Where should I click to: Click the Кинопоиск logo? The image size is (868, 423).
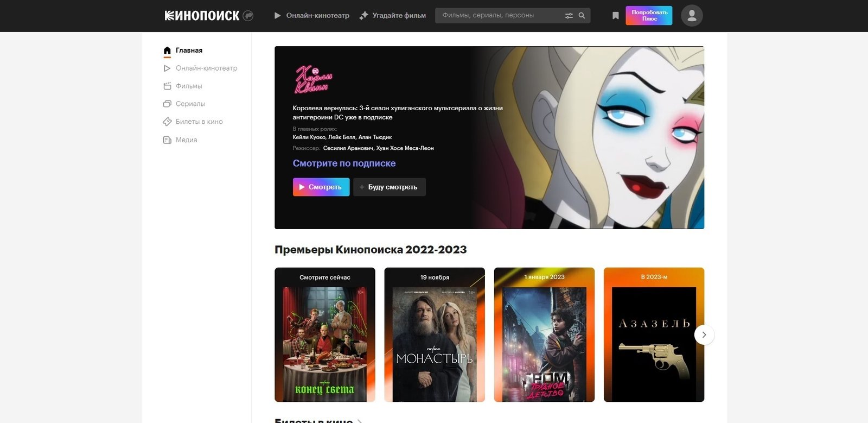tap(202, 16)
